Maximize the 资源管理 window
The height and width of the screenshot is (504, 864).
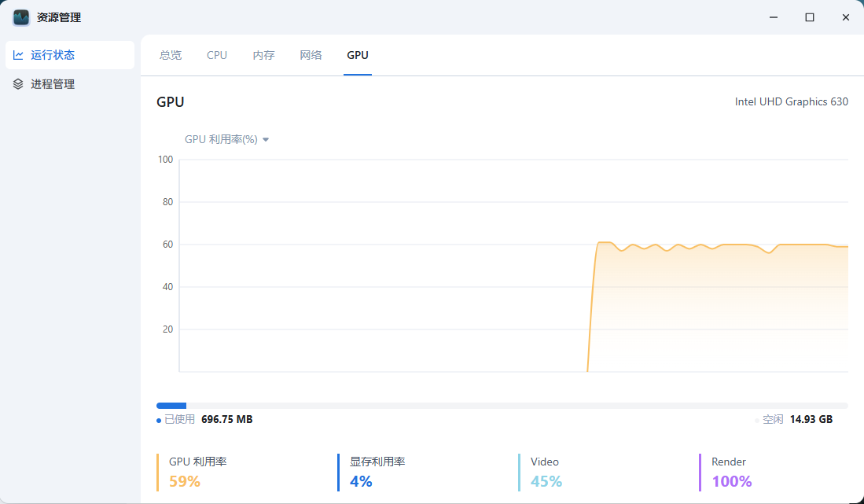(x=809, y=17)
